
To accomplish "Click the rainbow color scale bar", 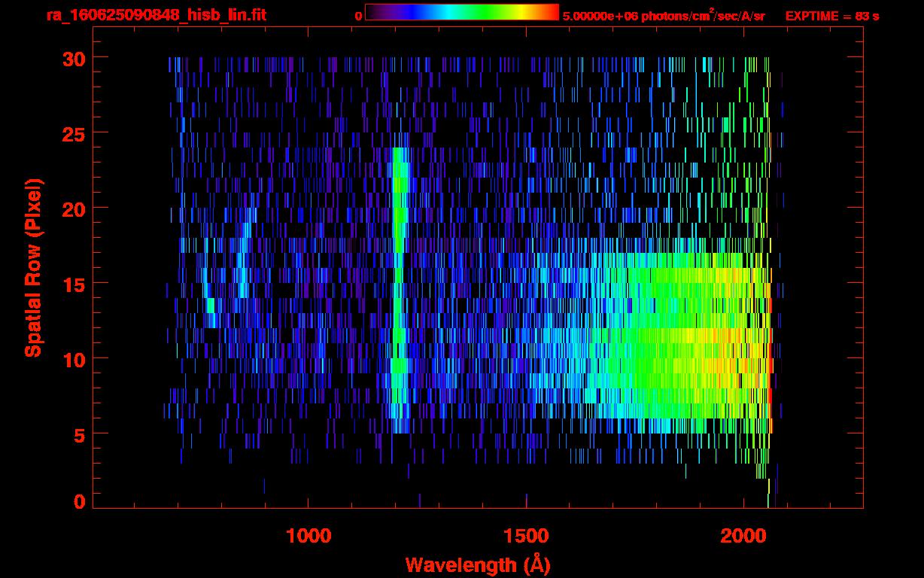I will click(x=461, y=12).
